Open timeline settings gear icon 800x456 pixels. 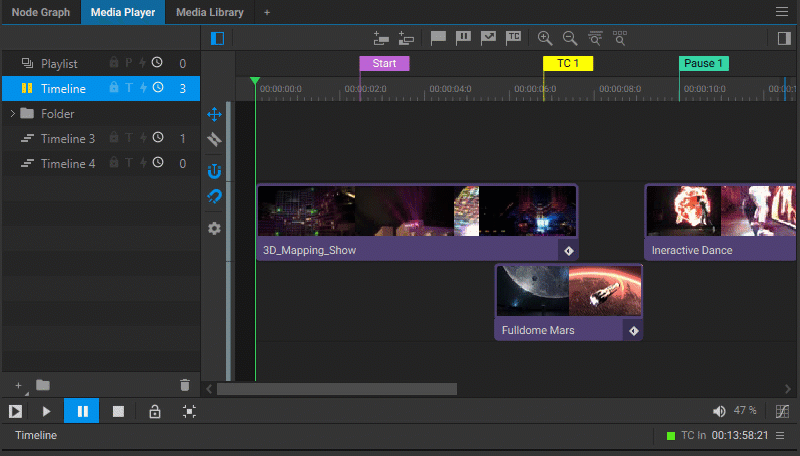(214, 228)
